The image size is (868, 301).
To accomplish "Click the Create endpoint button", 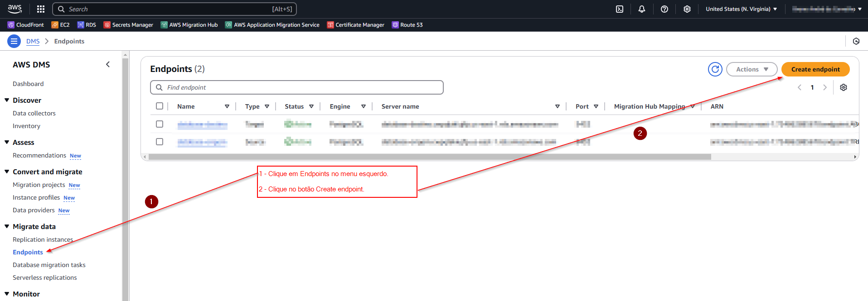I will click(x=815, y=69).
